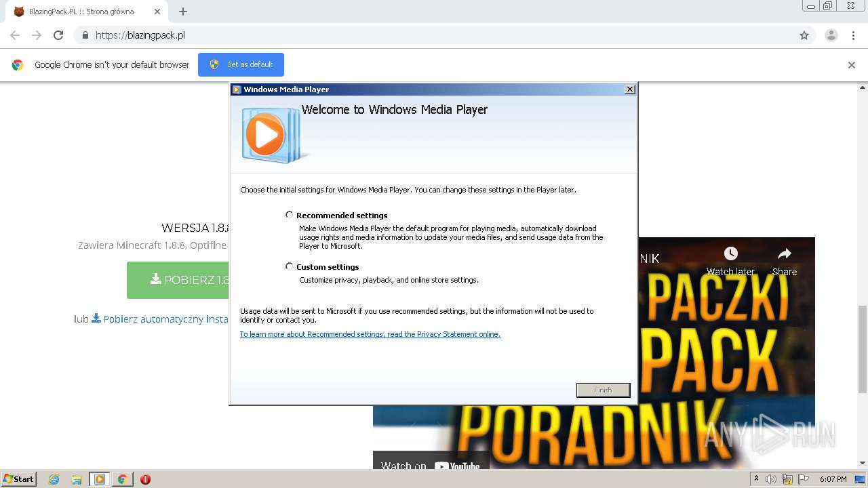Click the WERSJA 1.8.8 heading text
Screen dimensions: 868x488
196,228
